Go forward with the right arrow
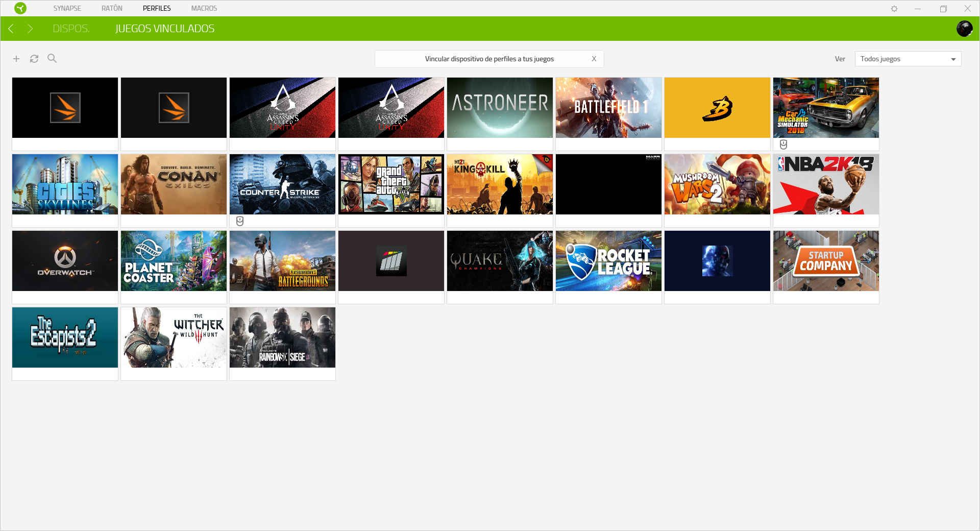The width and height of the screenshot is (980, 531). (x=30, y=29)
